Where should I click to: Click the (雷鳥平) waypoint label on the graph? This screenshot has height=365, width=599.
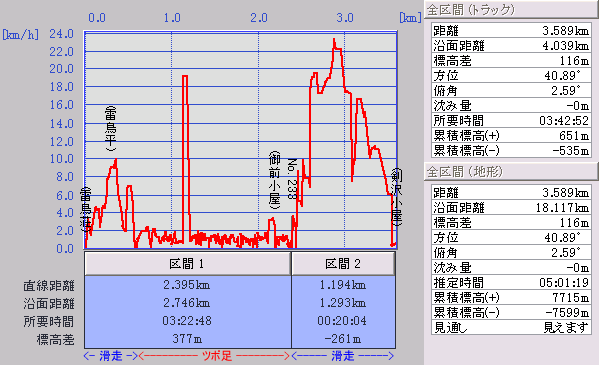coord(110,129)
